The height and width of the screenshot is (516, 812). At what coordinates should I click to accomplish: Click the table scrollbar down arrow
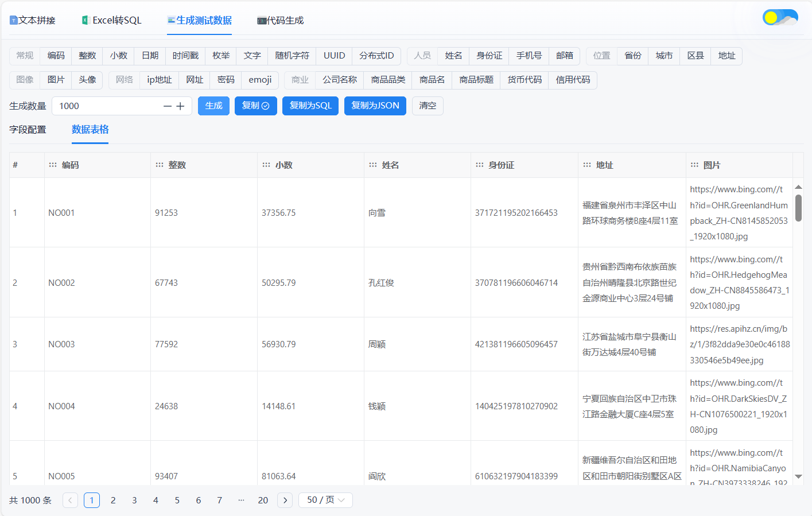click(798, 476)
